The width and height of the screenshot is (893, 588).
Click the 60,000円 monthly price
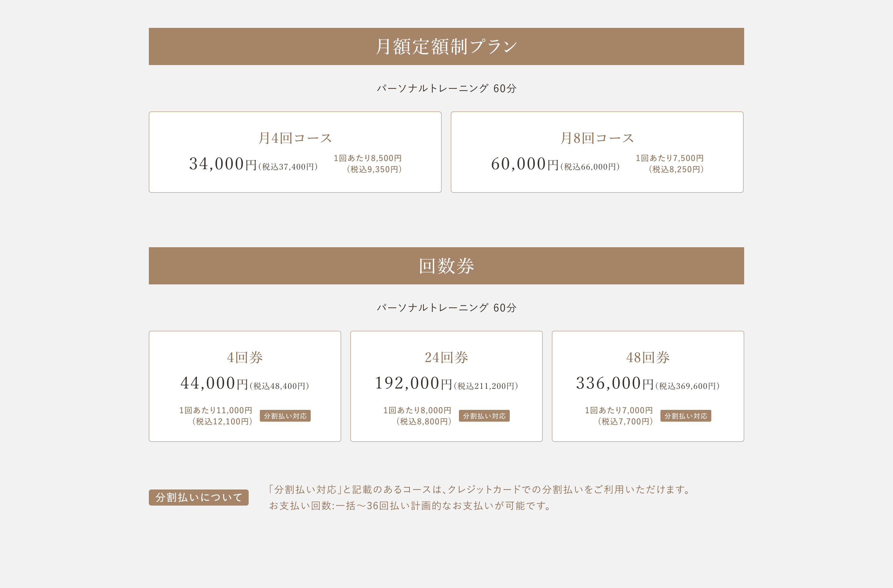(525, 164)
